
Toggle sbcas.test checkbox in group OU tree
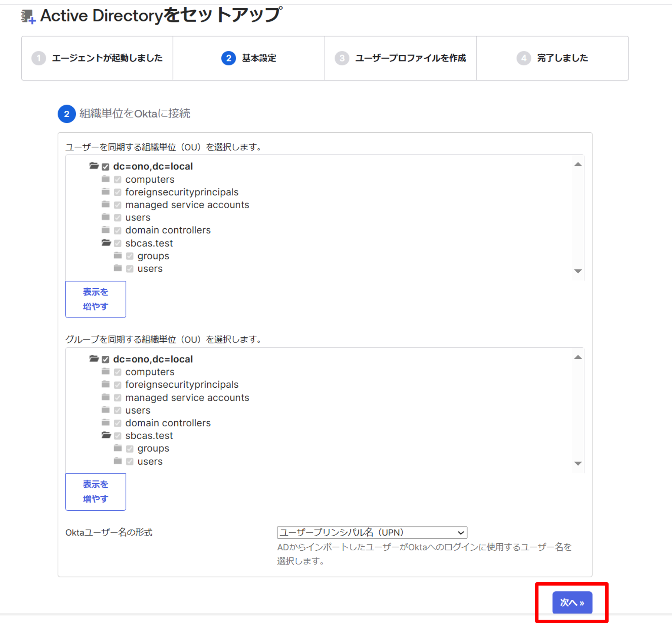(x=118, y=436)
